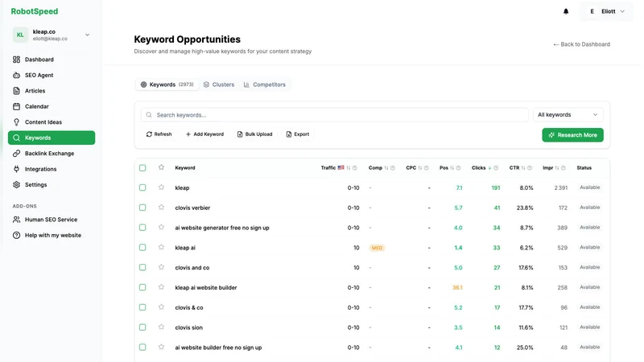Click the star icon in table header
This screenshot has height=362, width=644.
(x=161, y=167)
